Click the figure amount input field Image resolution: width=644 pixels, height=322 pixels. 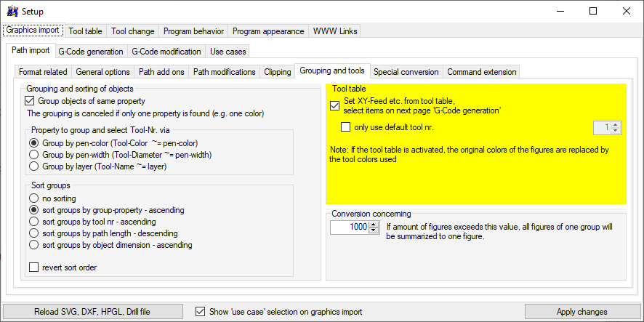(350, 228)
